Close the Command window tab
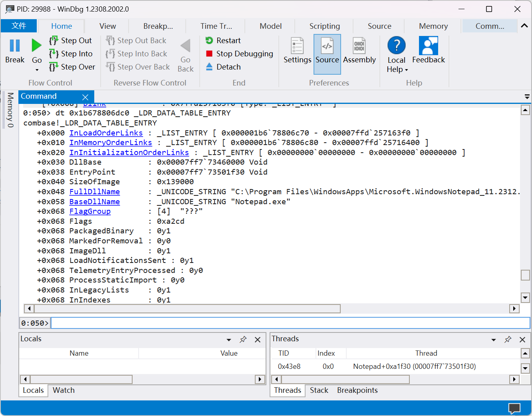532x416 pixels. [x=85, y=97]
